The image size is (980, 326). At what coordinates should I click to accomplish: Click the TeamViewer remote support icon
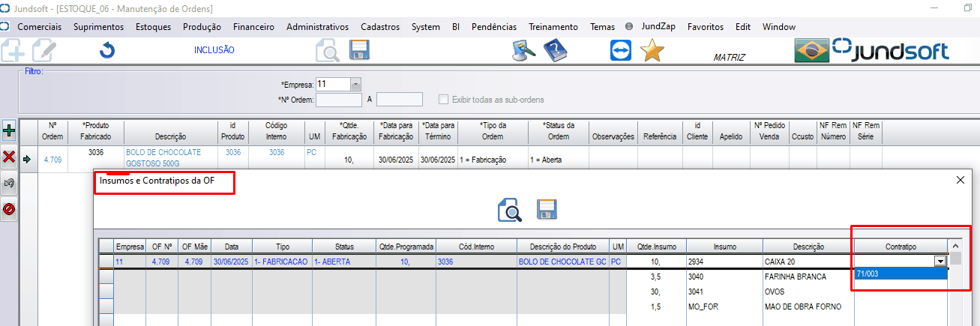pos(621,51)
